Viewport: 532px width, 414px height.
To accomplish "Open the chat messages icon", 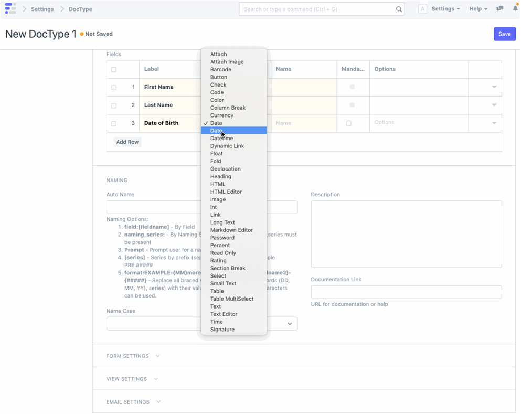I will (499, 8).
